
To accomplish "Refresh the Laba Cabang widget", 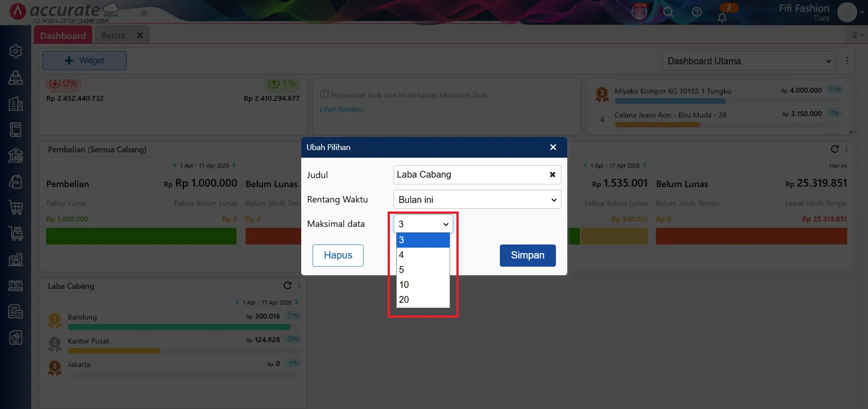I will point(287,286).
